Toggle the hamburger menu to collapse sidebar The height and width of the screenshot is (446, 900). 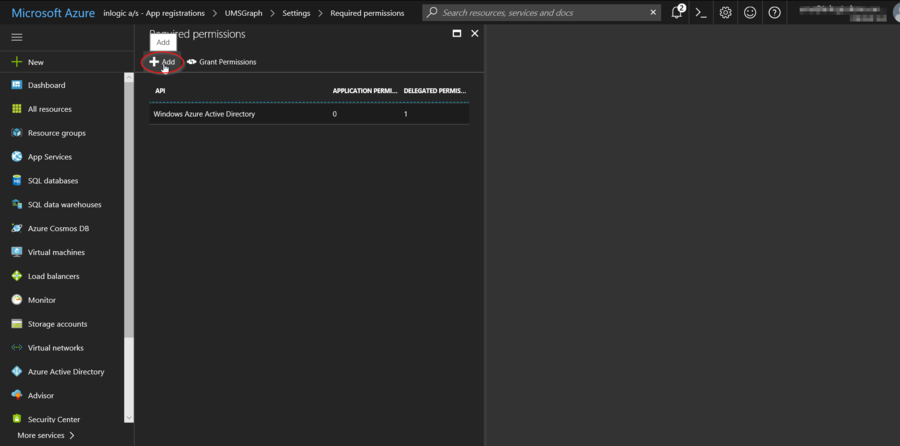point(17,37)
